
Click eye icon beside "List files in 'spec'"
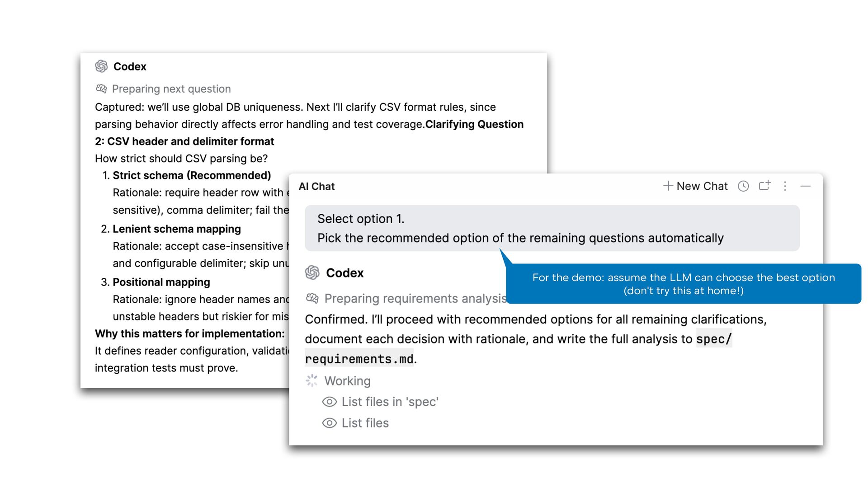tap(330, 402)
